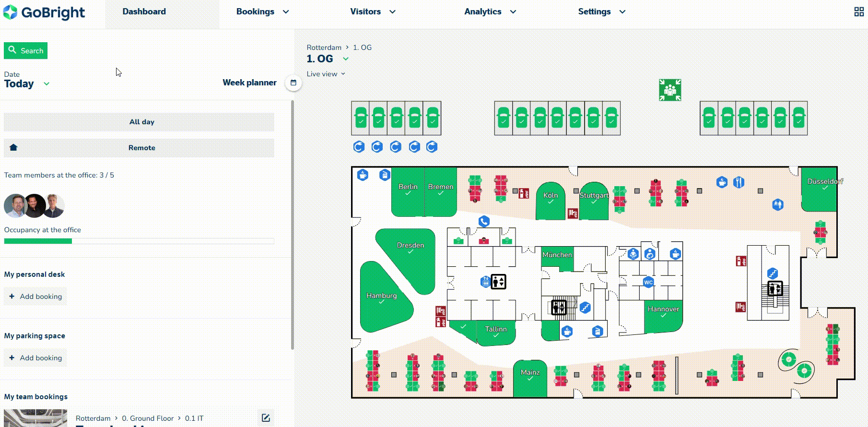Click the WC restroom icon
Image resolution: width=868 pixels, height=427 pixels.
(648, 282)
